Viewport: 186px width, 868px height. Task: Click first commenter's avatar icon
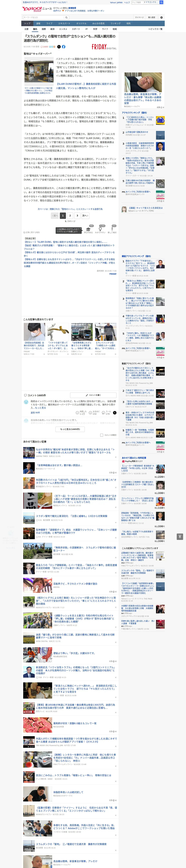26,402
